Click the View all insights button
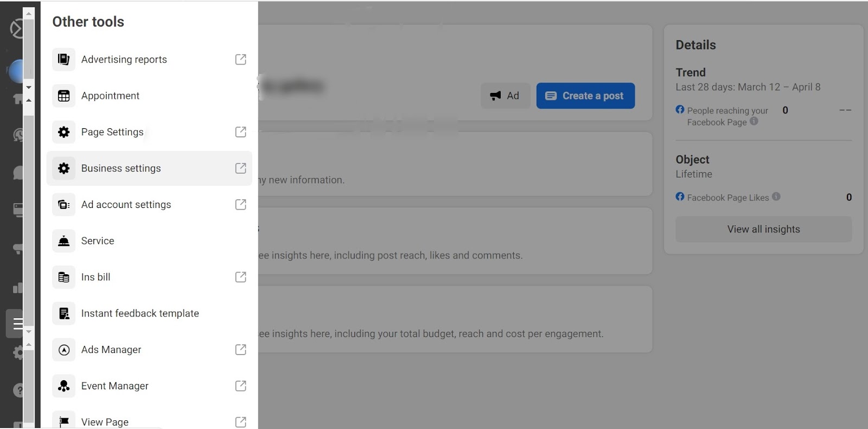Viewport: 868px width, 429px height. pos(763,229)
